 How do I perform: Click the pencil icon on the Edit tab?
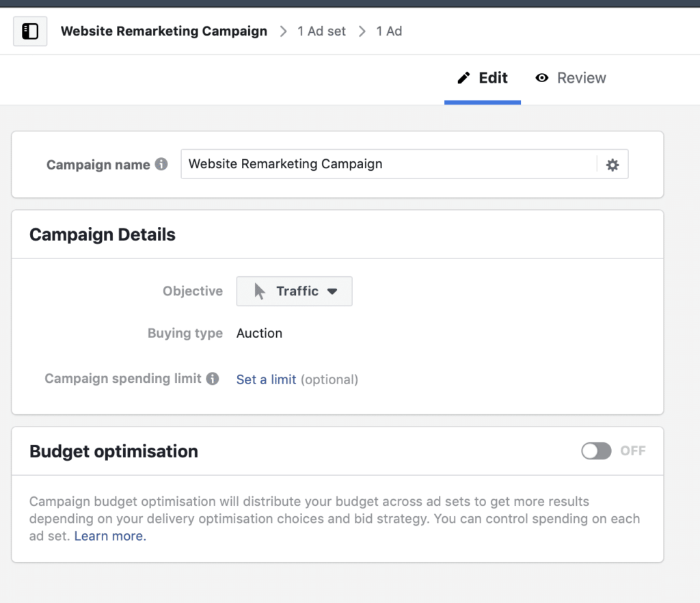point(464,78)
